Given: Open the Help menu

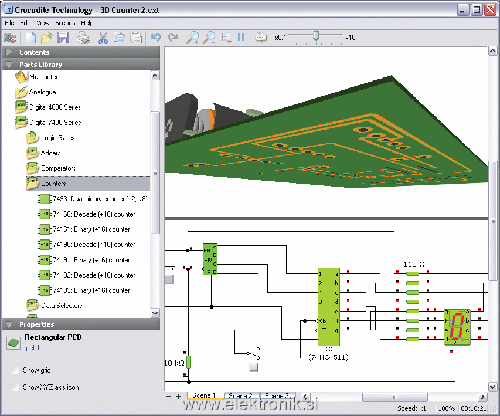Looking at the screenshot, I should coord(86,23).
